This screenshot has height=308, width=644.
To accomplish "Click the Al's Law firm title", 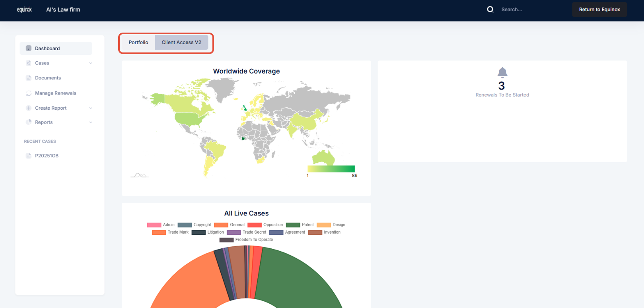I will pos(63,10).
